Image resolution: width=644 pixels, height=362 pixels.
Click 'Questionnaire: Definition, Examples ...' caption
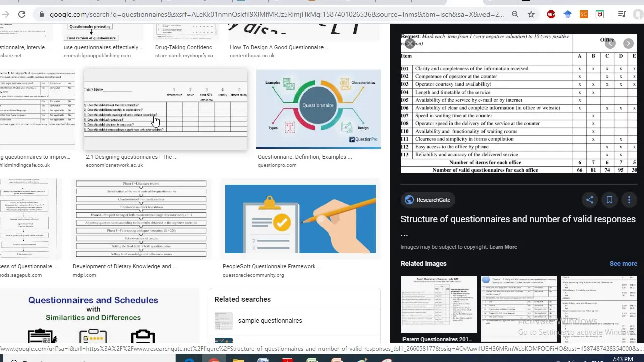(304, 157)
